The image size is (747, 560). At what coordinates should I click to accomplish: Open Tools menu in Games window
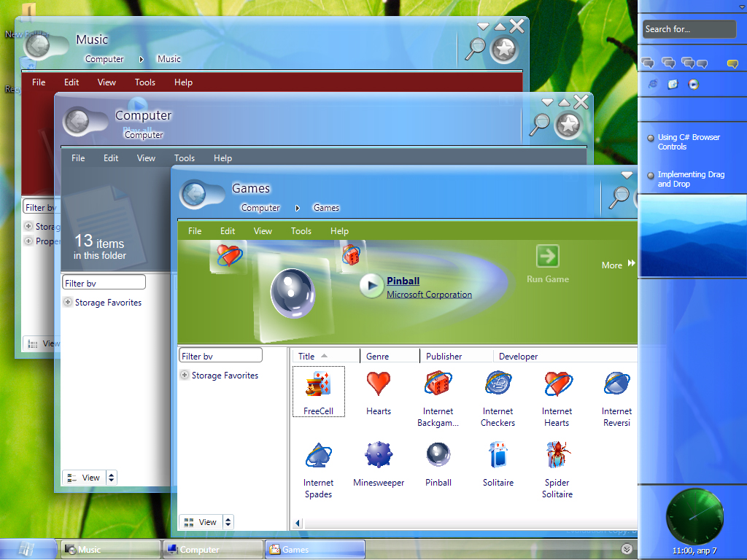click(x=301, y=231)
